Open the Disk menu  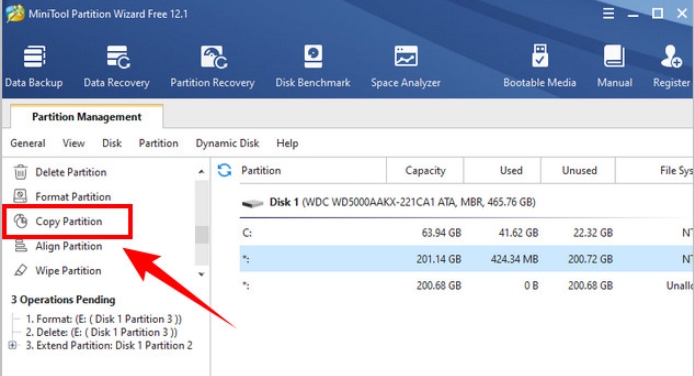point(112,143)
